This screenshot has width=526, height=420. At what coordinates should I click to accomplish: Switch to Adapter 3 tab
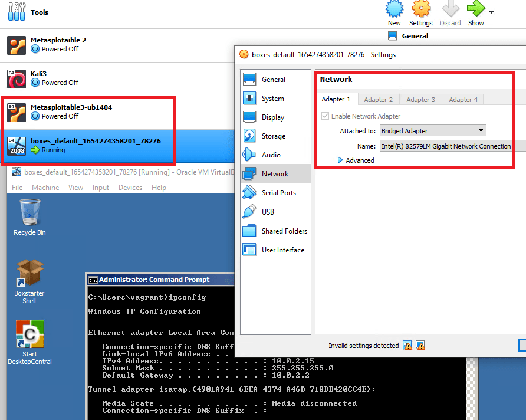point(420,100)
